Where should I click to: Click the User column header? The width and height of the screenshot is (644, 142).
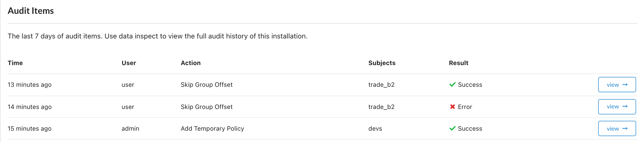(x=129, y=63)
